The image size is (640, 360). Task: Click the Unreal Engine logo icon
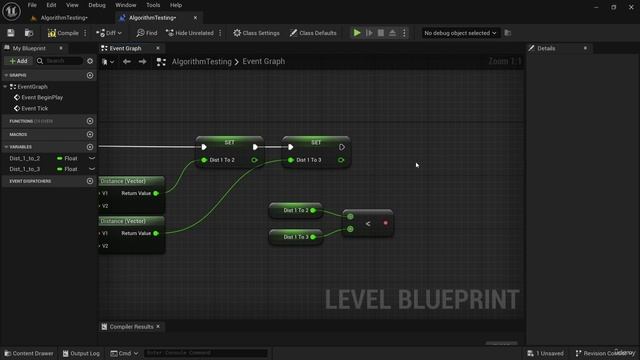point(11,11)
